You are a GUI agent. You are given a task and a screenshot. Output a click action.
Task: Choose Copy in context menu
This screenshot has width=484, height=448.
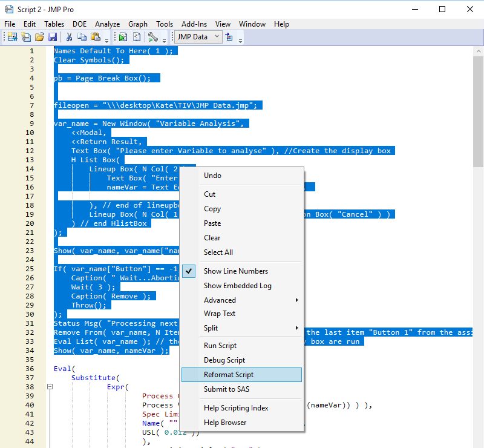[x=241, y=208]
